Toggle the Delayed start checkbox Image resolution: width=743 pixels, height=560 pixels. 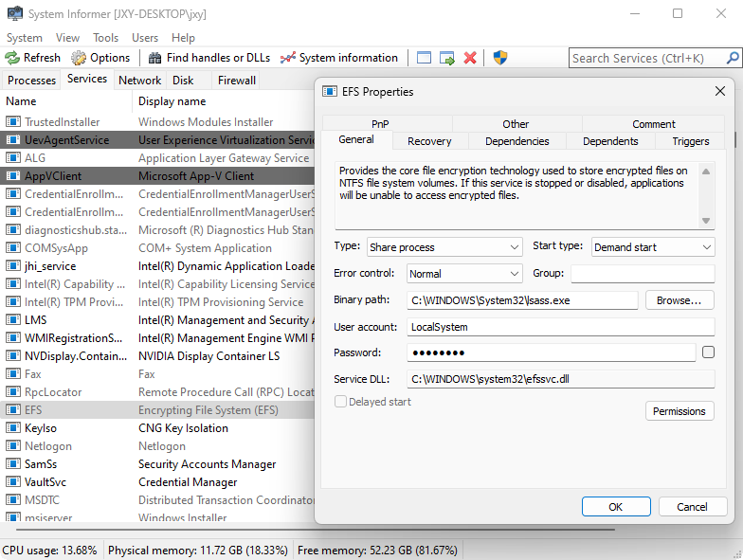pyautogui.click(x=341, y=402)
